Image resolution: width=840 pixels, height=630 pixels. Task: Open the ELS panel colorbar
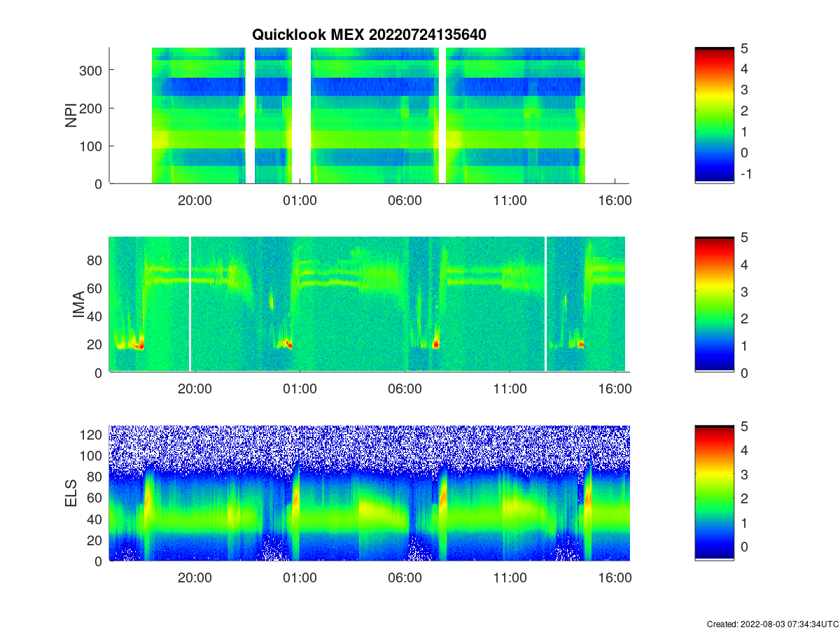point(715,493)
